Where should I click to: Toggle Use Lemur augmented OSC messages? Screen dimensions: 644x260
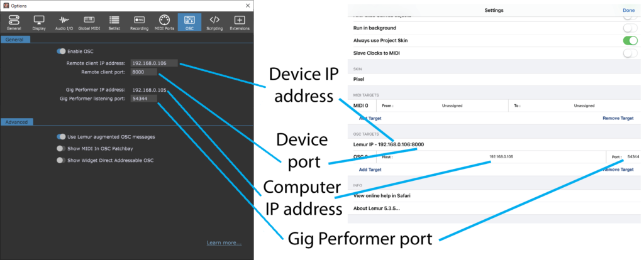(x=61, y=136)
